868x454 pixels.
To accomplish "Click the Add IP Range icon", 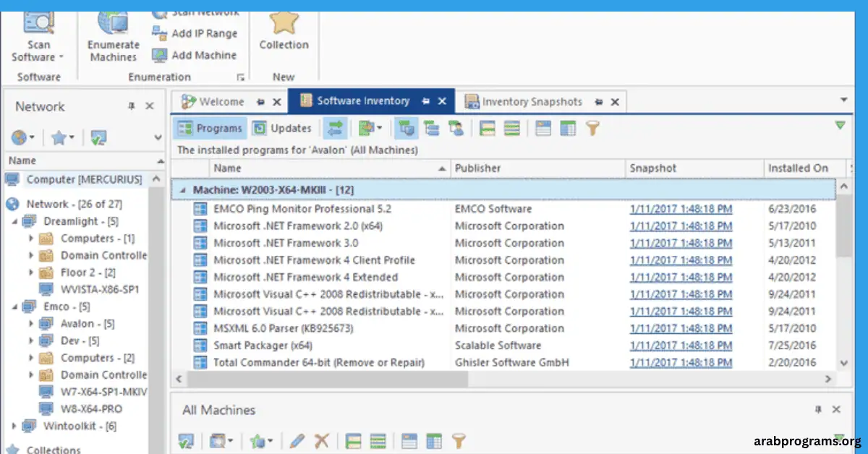I will pyautogui.click(x=160, y=33).
